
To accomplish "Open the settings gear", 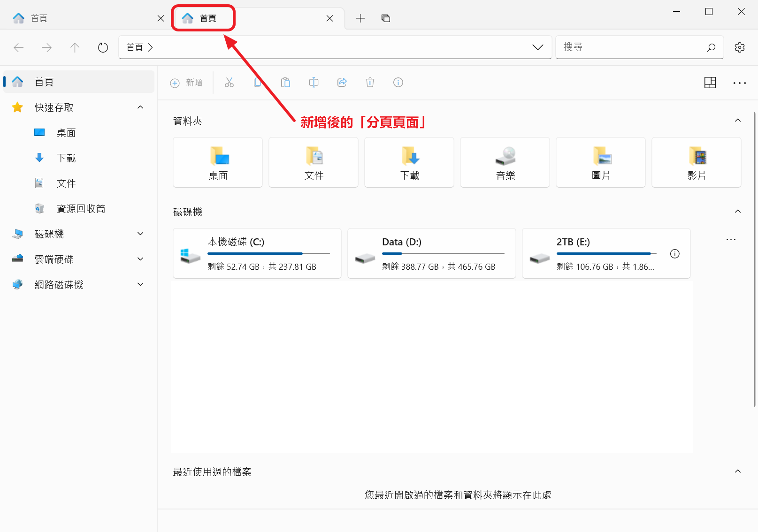I will (x=740, y=47).
